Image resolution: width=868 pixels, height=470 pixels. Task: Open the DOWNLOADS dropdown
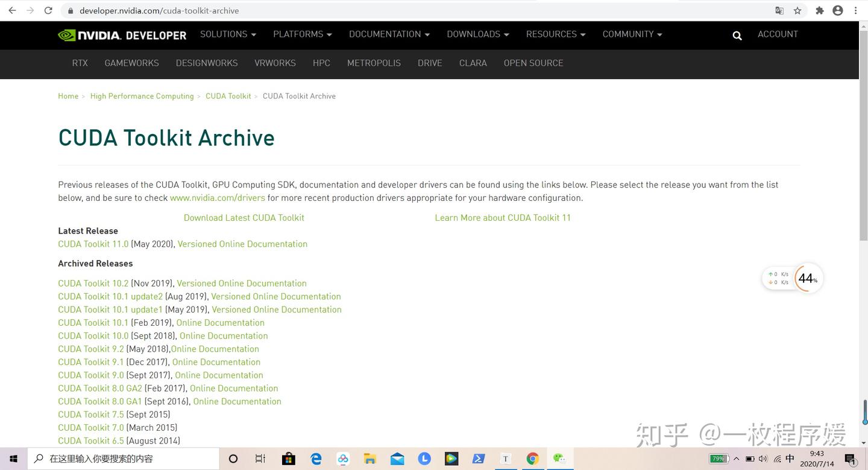[x=477, y=34]
